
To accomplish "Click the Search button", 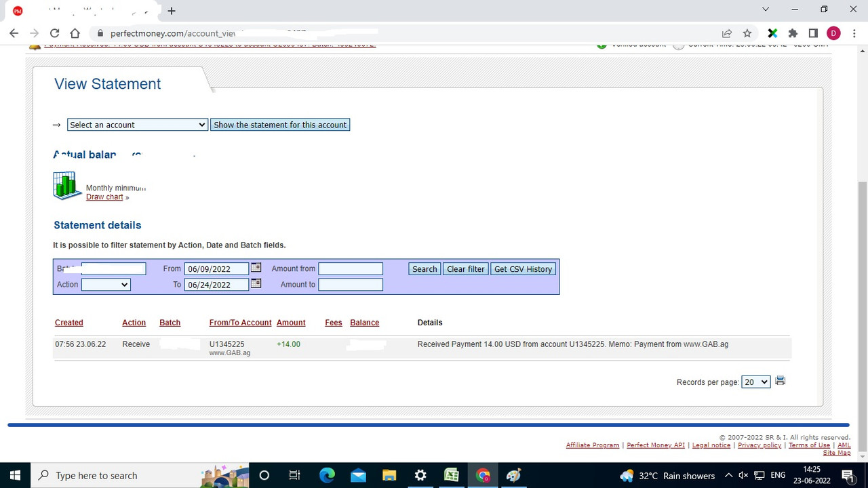I will click(x=425, y=269).
